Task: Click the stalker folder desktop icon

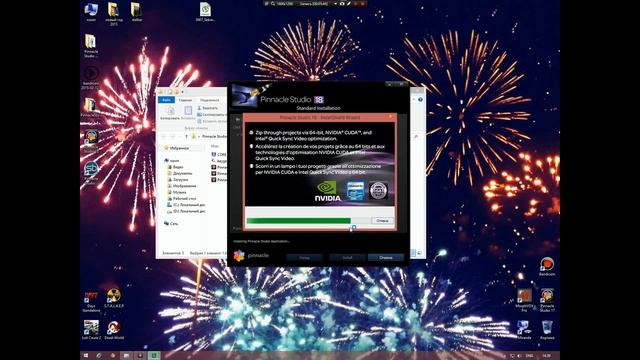Action: tap(136, 12)
